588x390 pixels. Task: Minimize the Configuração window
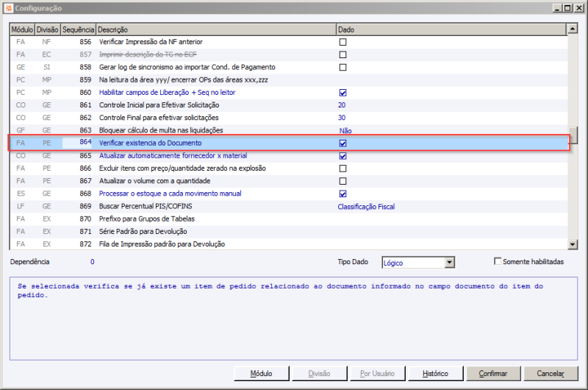[557, 8]
